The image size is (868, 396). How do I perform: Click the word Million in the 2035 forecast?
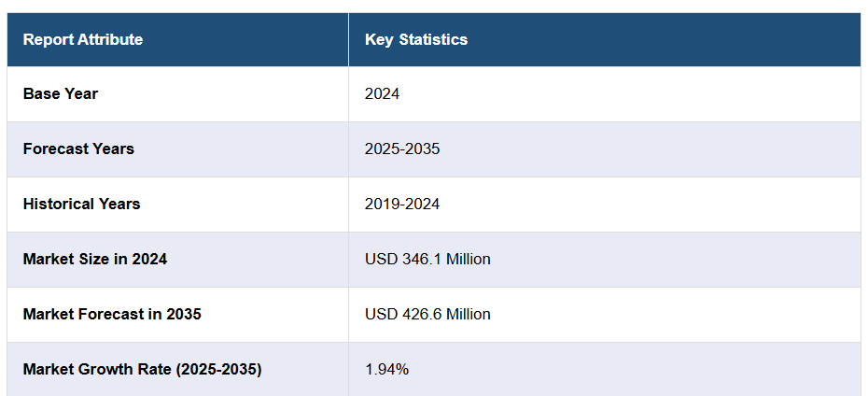pos(467,314)
